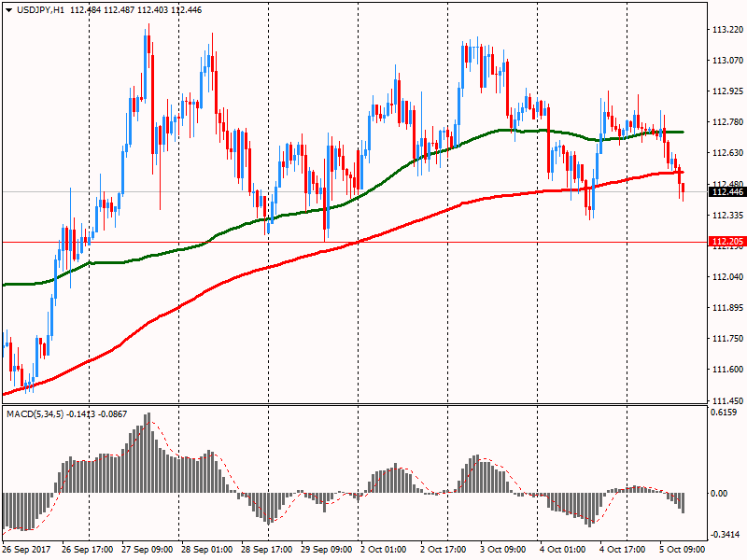Click the 112.630 price scale value
Screen dimensions: 747x560
(x=727, y=153)
